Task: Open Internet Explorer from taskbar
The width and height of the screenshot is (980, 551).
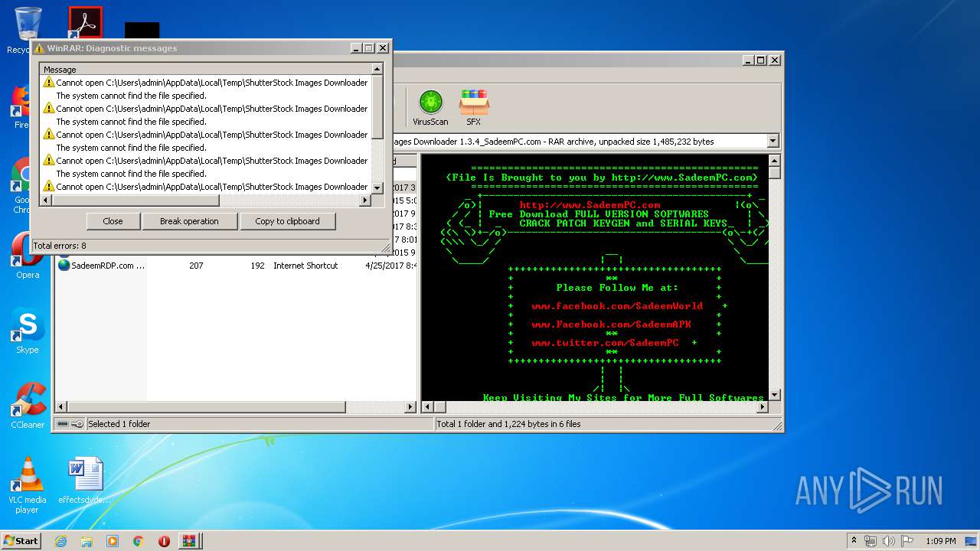Action: (x=61, y=541)
